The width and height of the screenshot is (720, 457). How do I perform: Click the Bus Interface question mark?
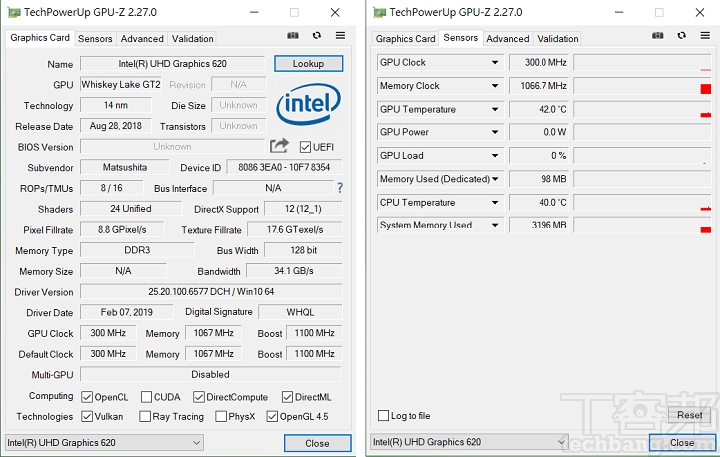click(x=340, y=188)
